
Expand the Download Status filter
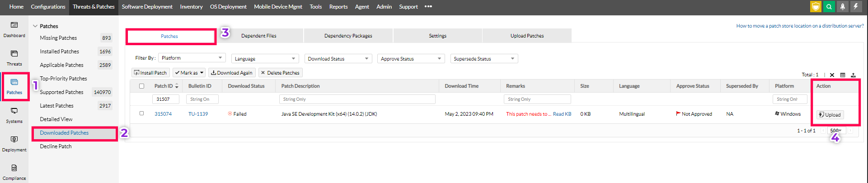[x=338, y=59]
